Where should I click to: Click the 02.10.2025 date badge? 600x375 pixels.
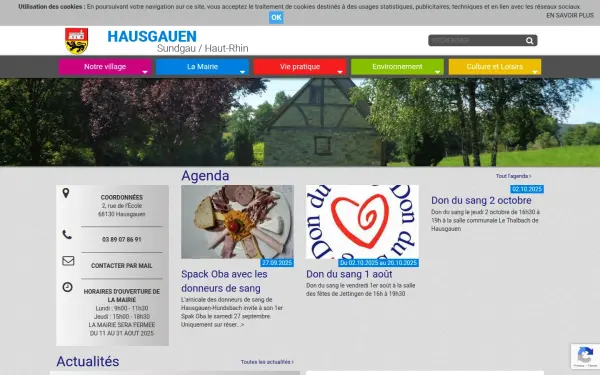(x=527, y=189)
